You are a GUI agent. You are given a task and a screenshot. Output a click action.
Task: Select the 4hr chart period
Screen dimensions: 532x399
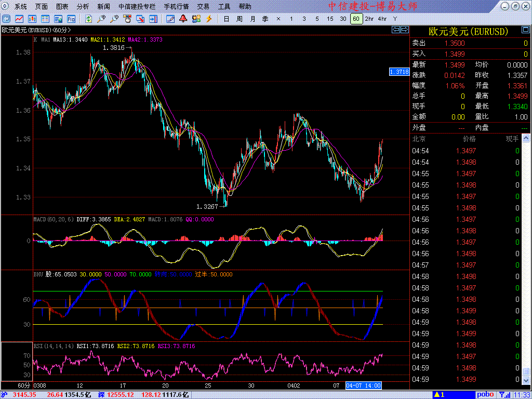click(382, 19)
